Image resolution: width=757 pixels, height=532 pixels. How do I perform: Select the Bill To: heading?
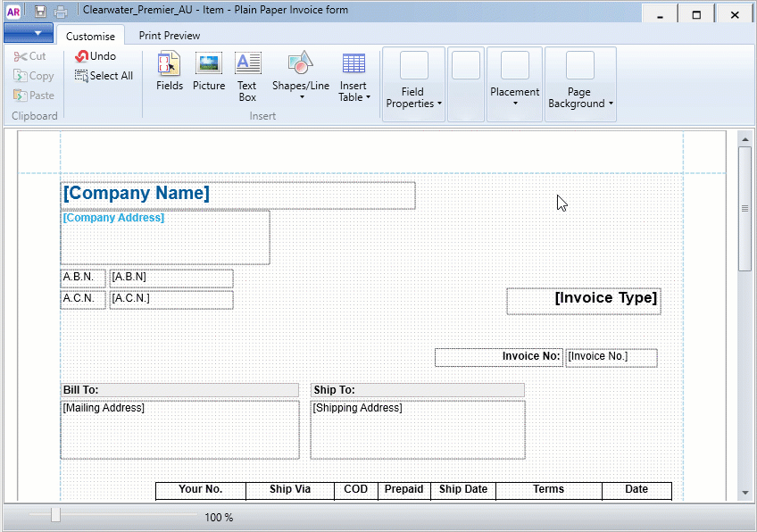179,390
